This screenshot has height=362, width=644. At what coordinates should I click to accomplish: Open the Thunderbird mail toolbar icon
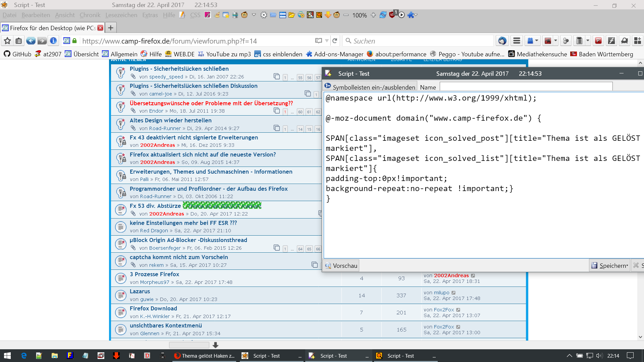coord(502,41)
